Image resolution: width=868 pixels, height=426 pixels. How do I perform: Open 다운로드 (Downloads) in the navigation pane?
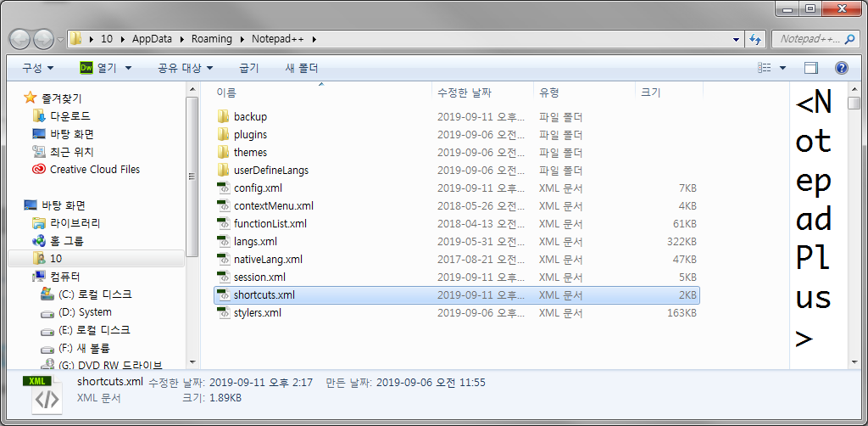click(70, 116)
